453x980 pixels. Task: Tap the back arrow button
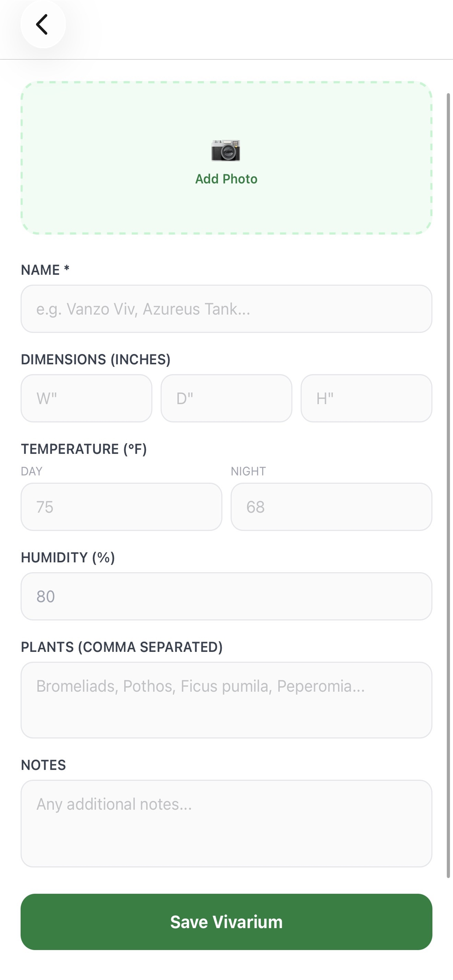43,25
